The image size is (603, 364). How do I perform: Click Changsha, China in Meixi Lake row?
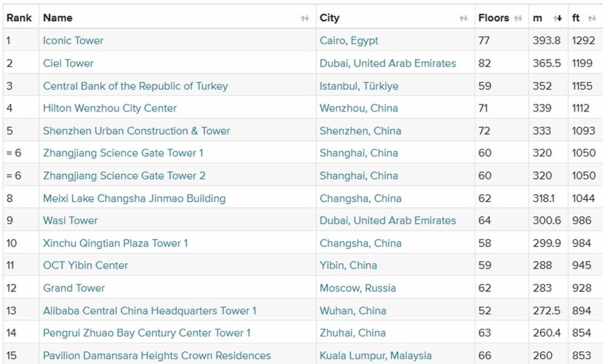(x=360, y=198)
